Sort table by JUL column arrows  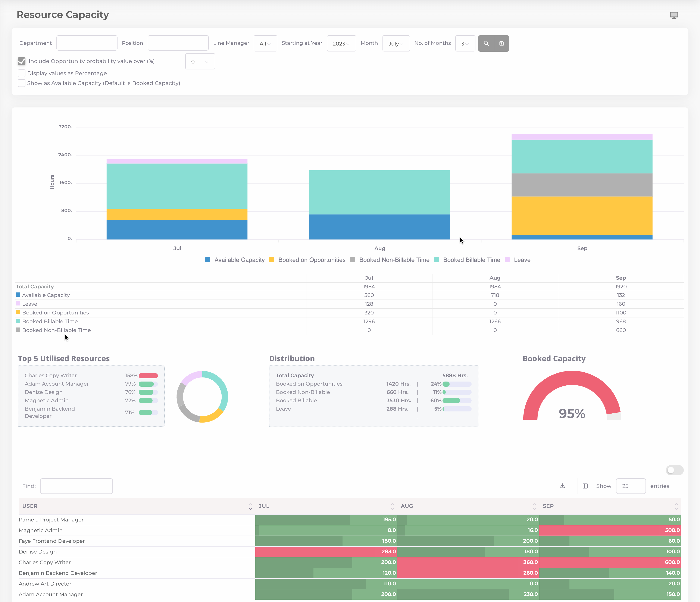point(392,506)
